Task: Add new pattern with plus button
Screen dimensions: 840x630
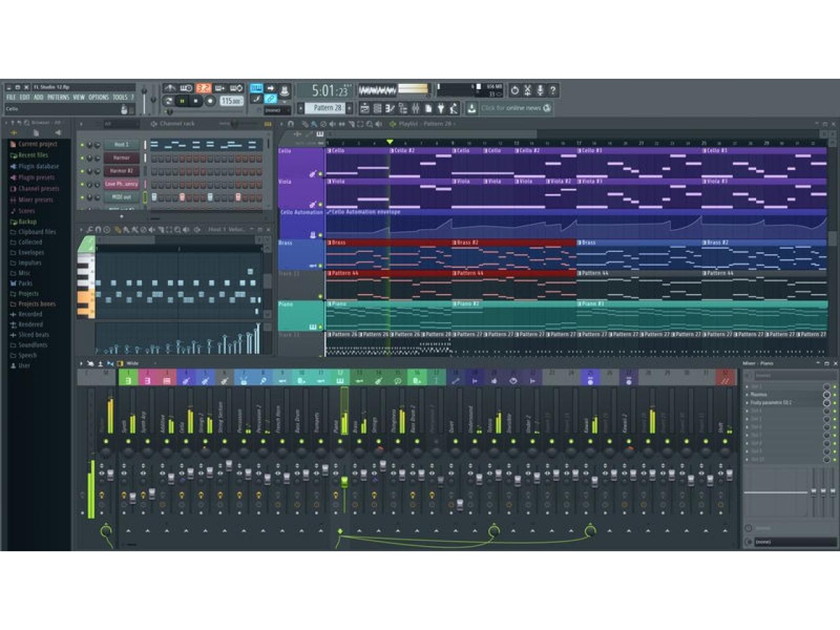Action: coord(350,108)
